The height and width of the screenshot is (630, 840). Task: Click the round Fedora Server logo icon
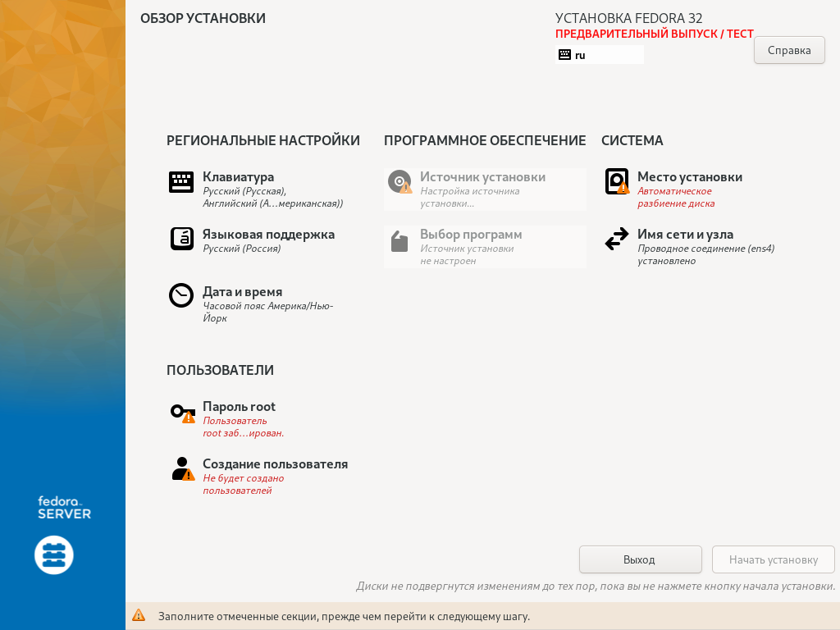[x=54, y=555]
